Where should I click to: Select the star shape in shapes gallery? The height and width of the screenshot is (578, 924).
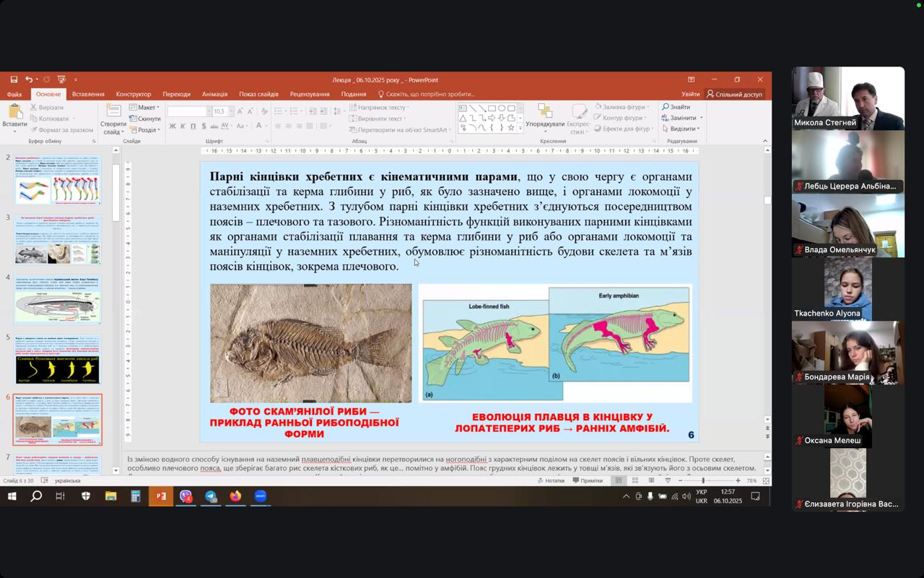[511, 128]
